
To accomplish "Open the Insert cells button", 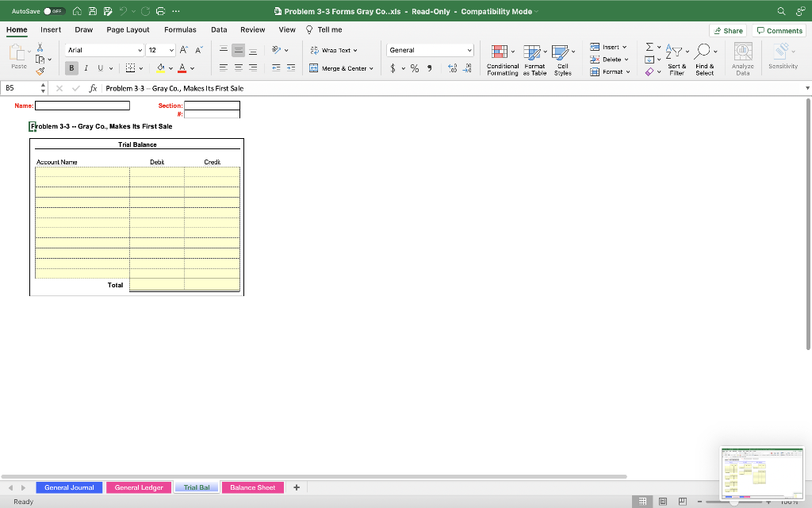I will tap(608, 47).
